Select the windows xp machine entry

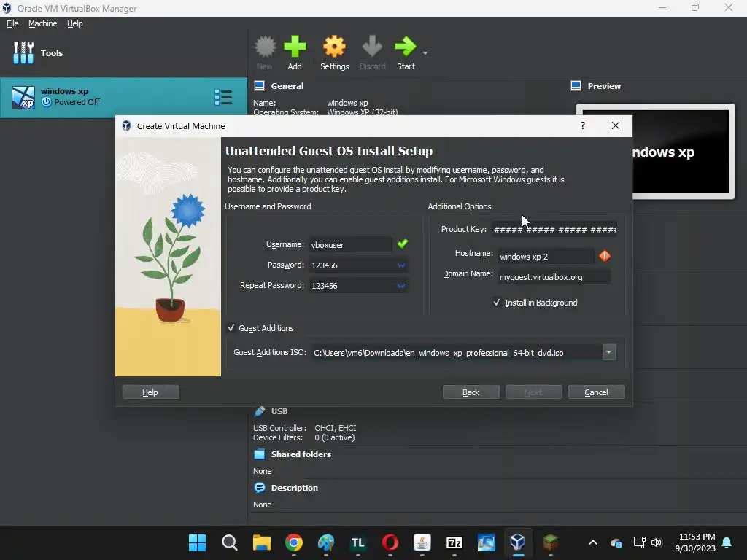pyautogui.click(x=123, y=97)
